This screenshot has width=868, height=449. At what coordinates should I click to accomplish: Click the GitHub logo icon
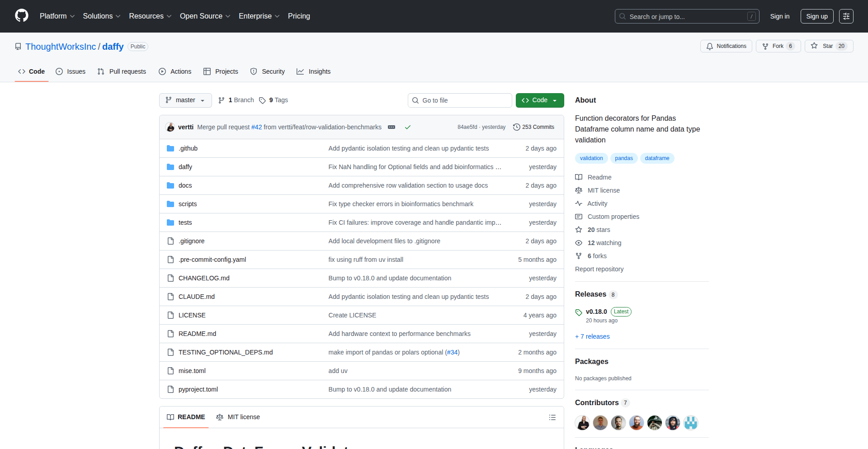(21, 16)
